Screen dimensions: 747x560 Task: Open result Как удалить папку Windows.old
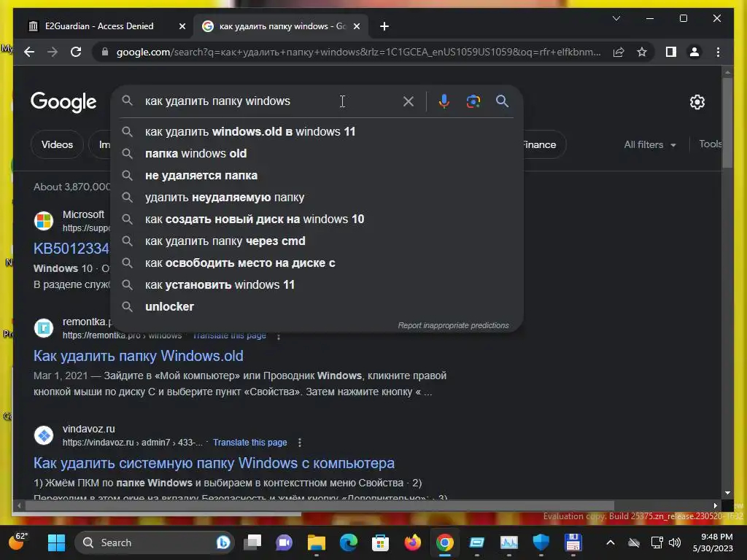click(x=138, y=356)
